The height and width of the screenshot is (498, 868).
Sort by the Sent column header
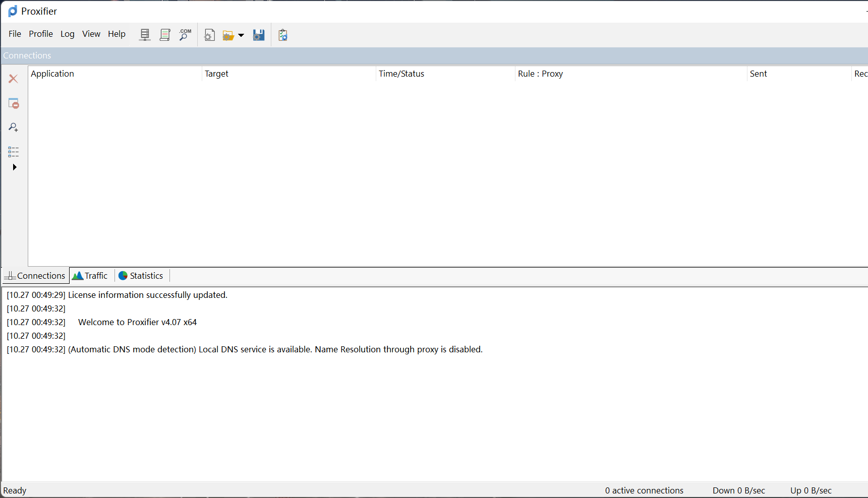tap(799, 74)
